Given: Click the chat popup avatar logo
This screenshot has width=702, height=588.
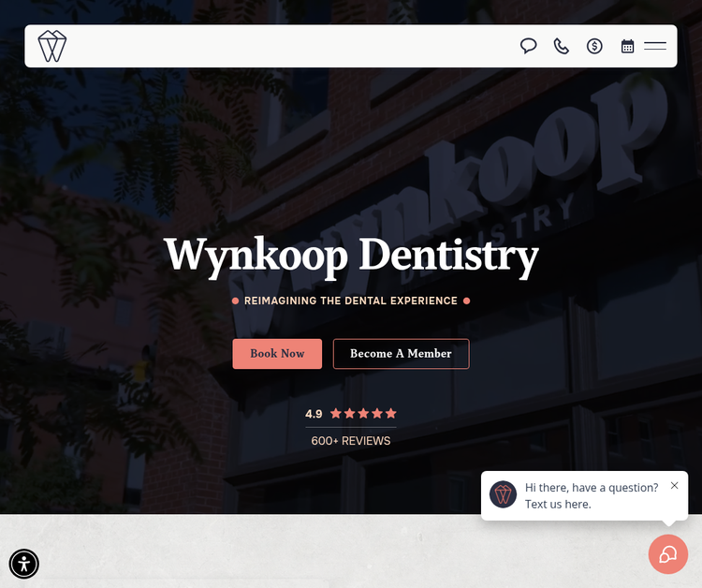Looking at the screenshot, I should 504,494.
